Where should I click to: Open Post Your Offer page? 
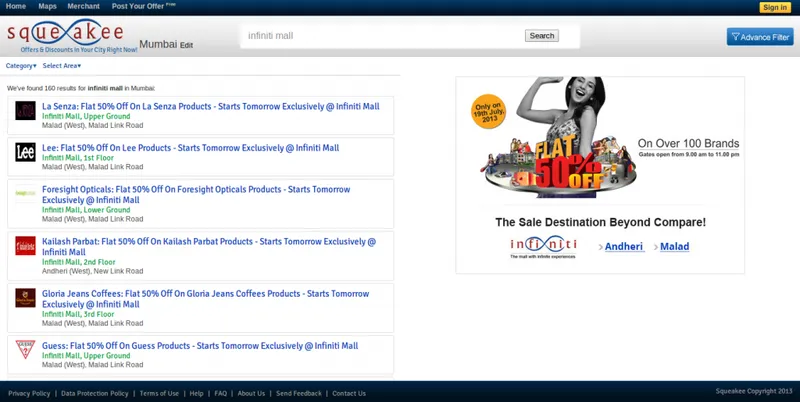[143, 6]
